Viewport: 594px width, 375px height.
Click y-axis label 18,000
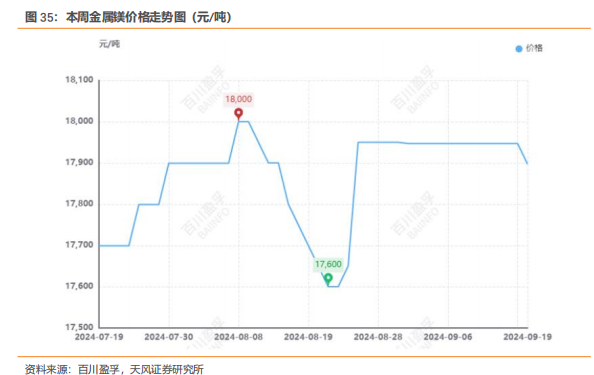[x=79, y=121]
